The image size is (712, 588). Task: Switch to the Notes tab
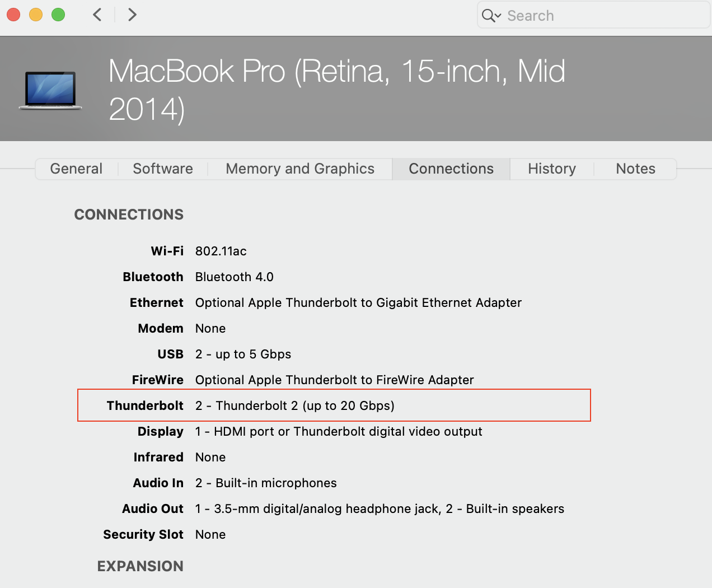coord(635,169)
